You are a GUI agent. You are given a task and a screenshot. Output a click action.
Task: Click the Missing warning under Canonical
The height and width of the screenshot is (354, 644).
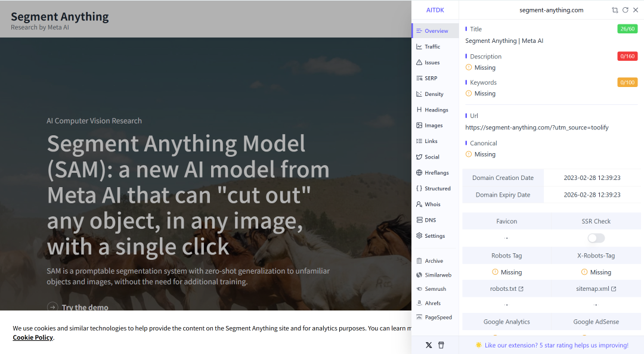point(481,154)
